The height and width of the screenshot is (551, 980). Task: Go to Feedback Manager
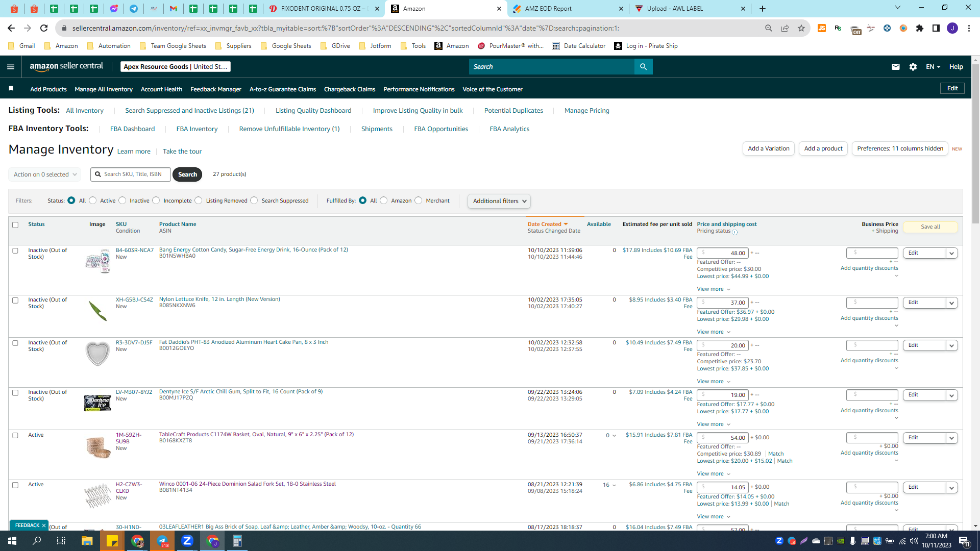coord(216,89)
